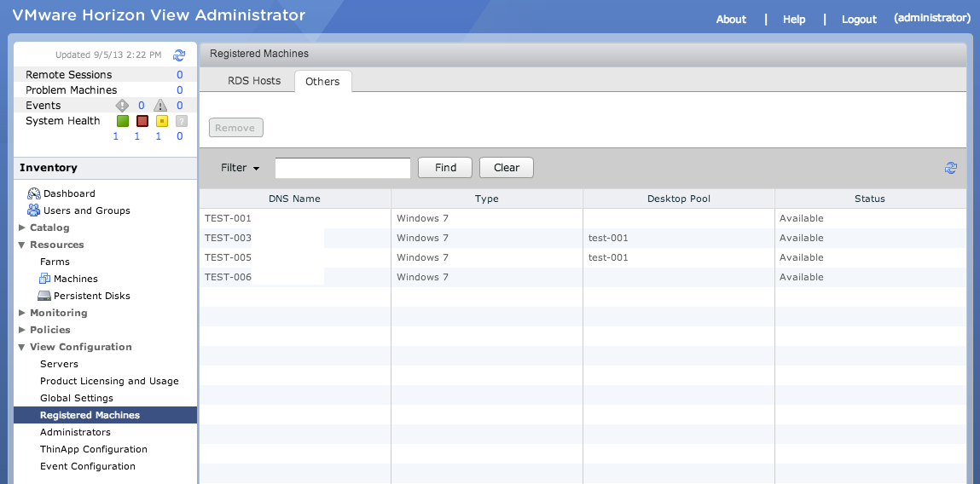Click the Events warning count
This screenshot has height=484, width=980.
pyautogui.click(x=179, y=106)
